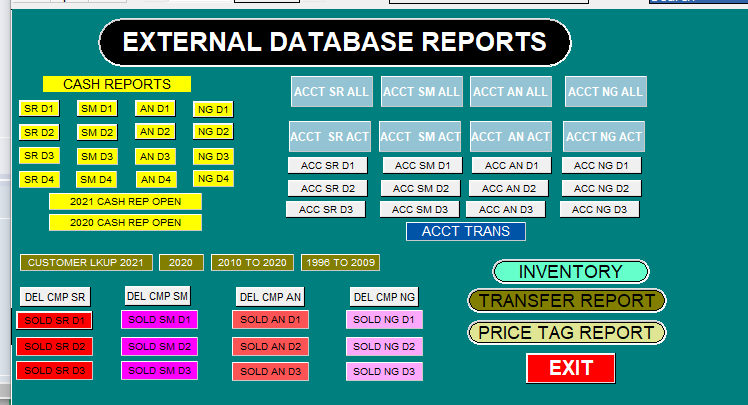748x405 pixels.
Task: Click ACC NG D2 button
Action: click(602, 188)
